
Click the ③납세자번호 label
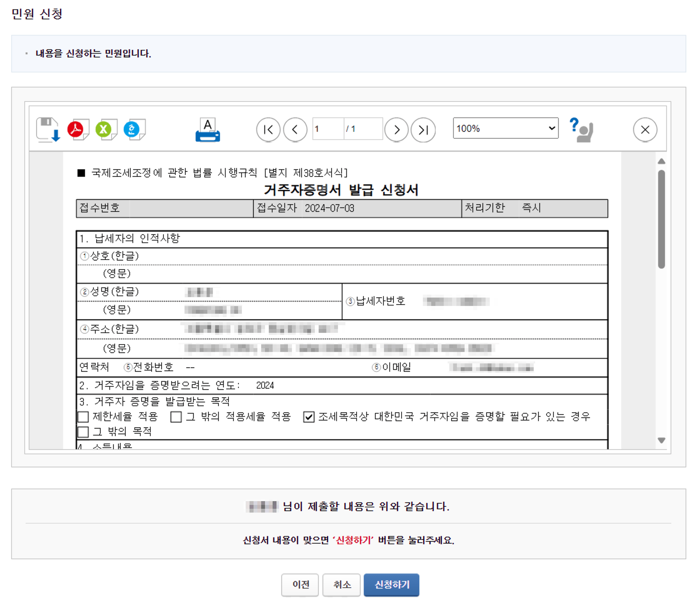click(x=376, y=301)
